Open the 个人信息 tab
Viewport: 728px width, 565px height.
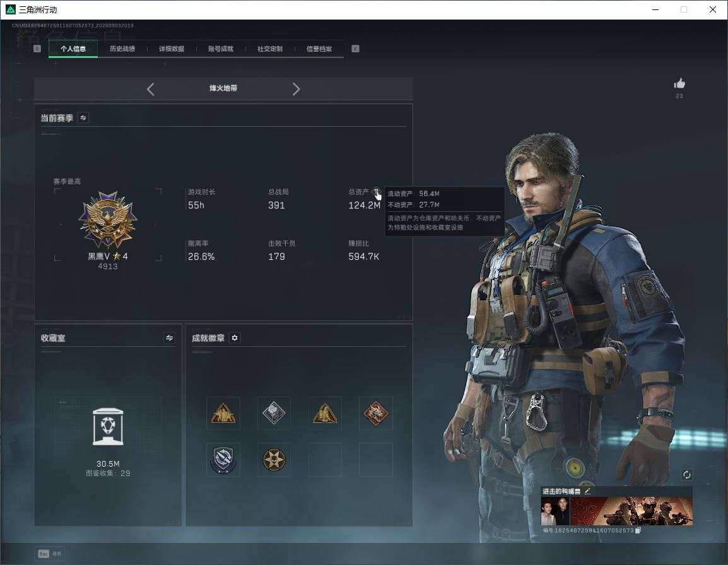[x=73, y=49]
